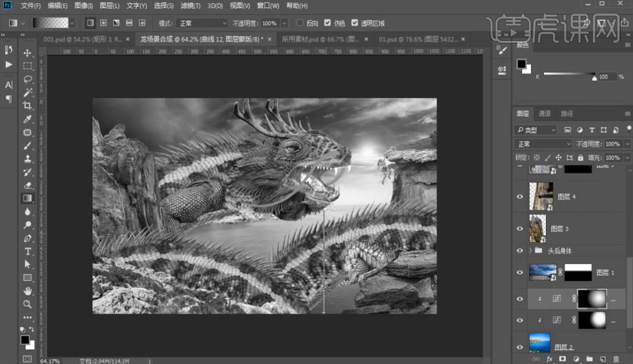Open the tool preset picker arrow
Viewport: 633px width, 364px height.
tap(22, 24)
